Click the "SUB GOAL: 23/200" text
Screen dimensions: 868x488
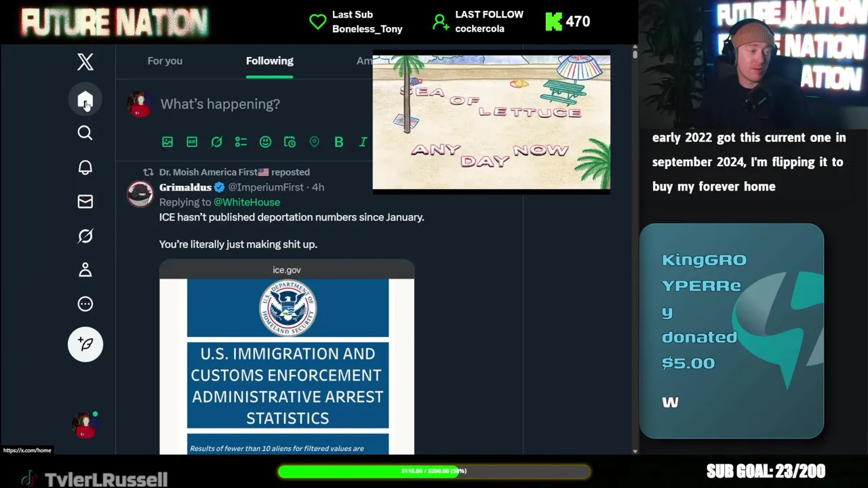766,471
